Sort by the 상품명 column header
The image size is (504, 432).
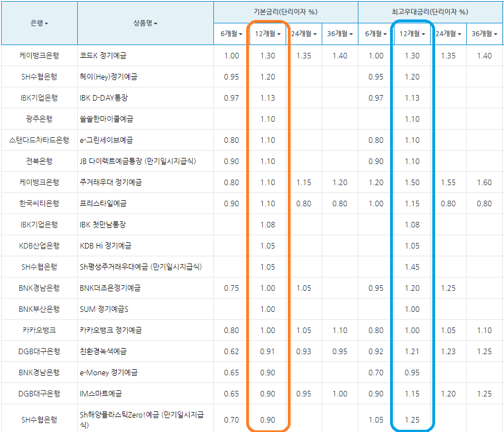(145, 23)
